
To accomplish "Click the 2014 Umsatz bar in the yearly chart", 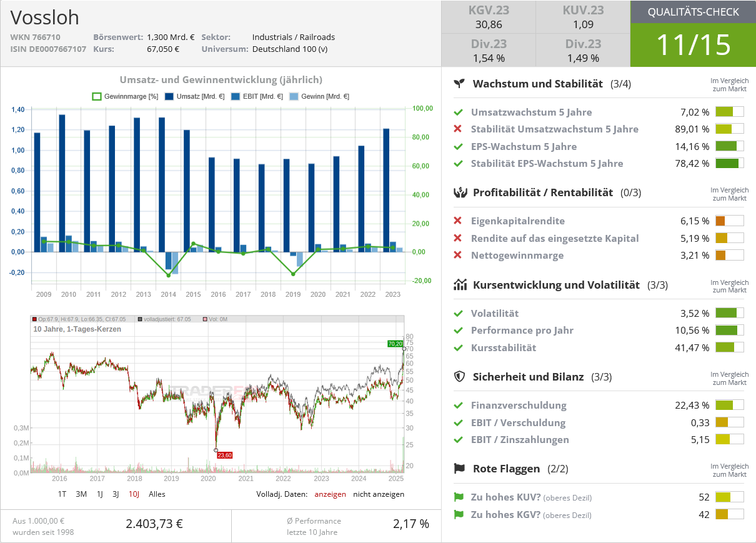I will pyautogui.click(x=162, y=184).
